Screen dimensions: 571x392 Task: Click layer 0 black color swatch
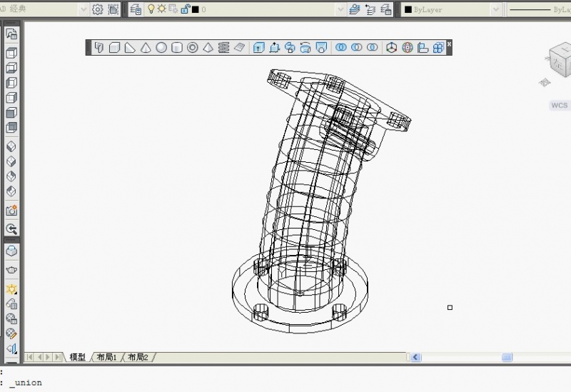click(196, 9)
